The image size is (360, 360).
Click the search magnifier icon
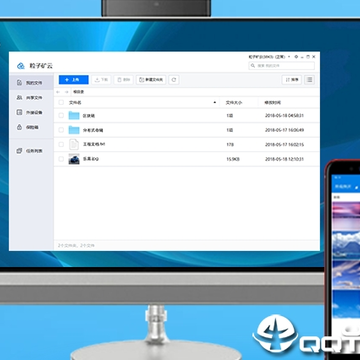tap(253, 66)
